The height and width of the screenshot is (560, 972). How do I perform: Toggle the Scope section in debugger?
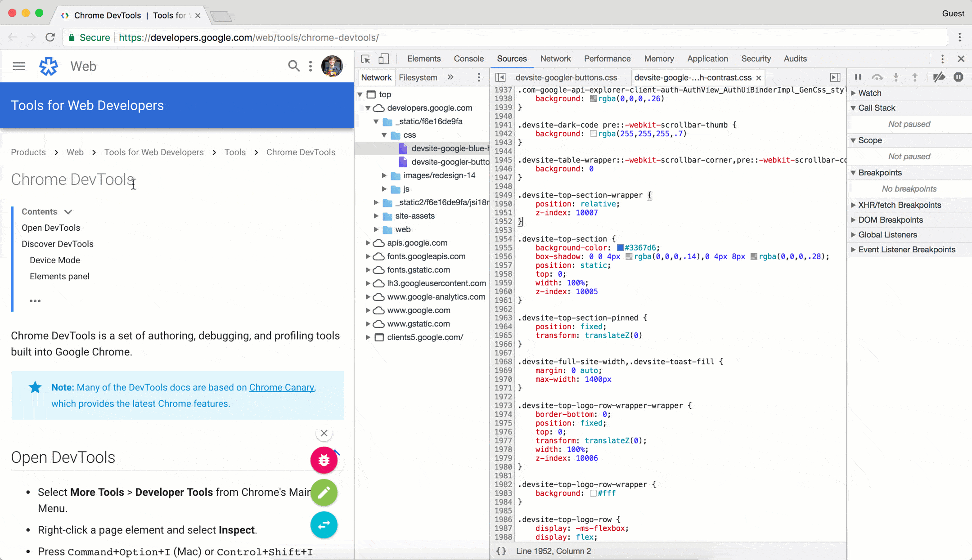868,140
